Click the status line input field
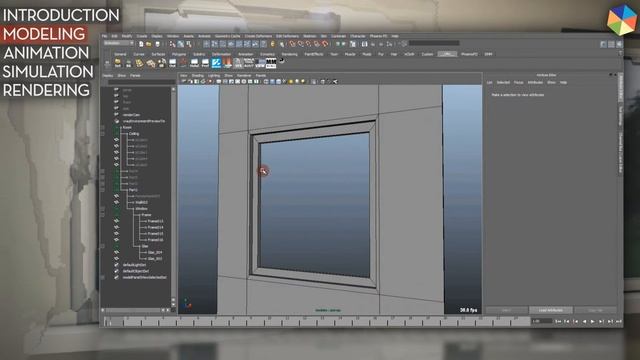 pyautogui.click(x=434, y=43)
